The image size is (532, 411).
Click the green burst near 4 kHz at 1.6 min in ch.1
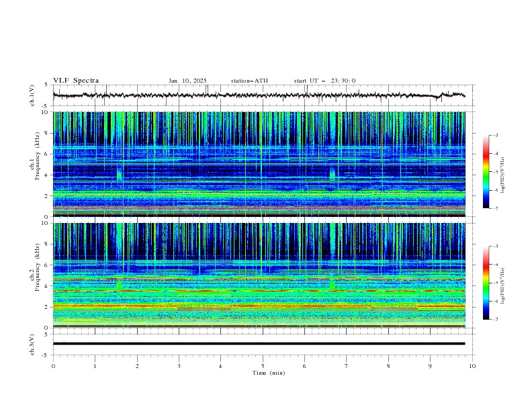[119, 173]
